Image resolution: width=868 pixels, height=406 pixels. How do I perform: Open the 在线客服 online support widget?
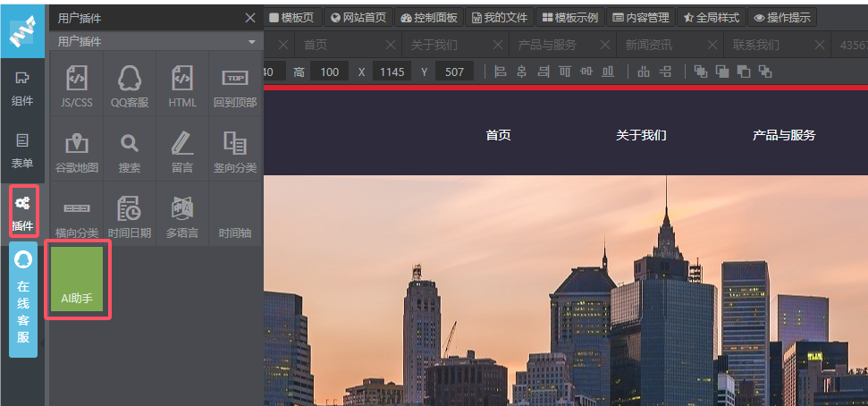23,299
